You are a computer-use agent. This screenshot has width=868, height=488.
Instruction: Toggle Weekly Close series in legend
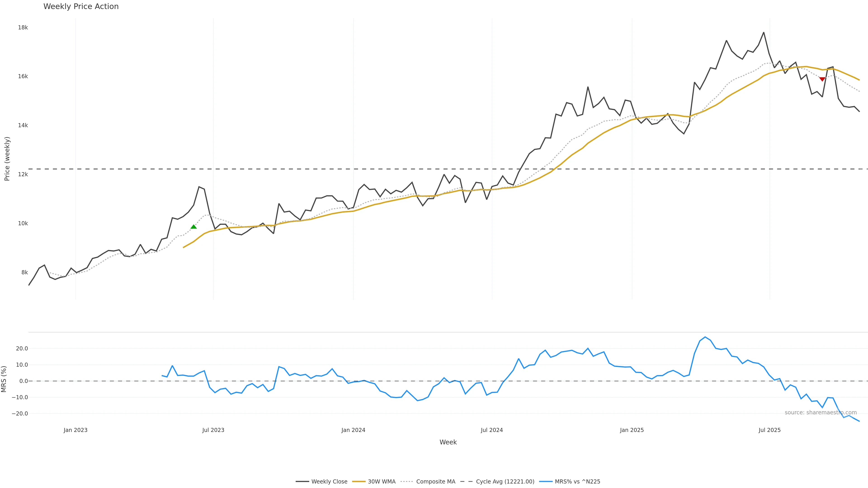point(329,482)
